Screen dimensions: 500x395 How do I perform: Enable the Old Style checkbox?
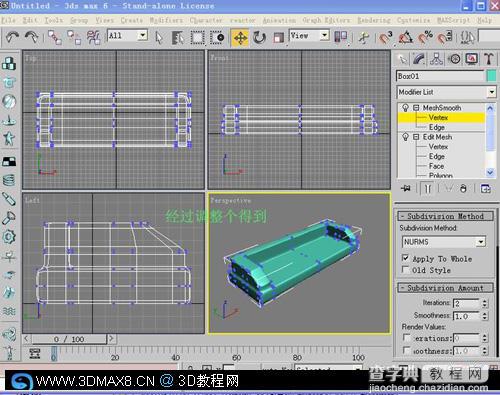(405, 269)
